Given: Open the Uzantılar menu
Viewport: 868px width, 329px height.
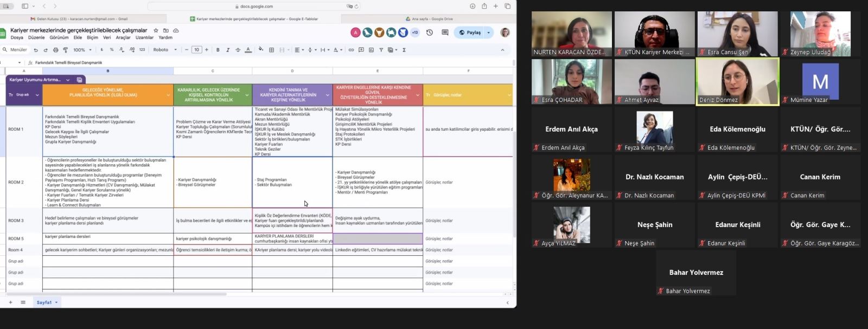Looking at the screenshot, I should (x=144, y=37).
